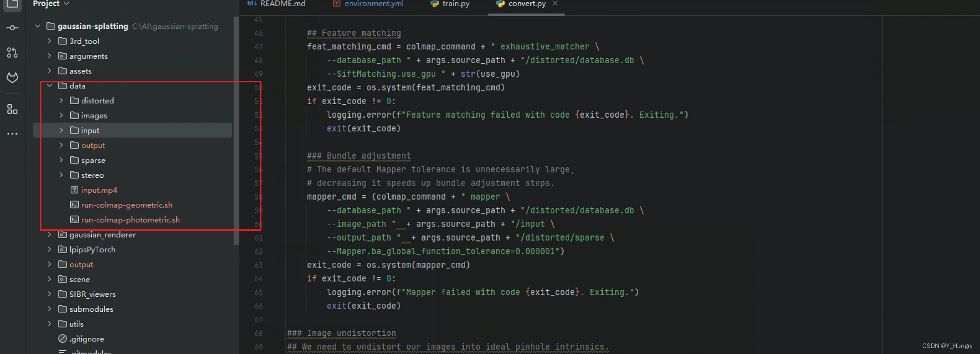This screenshot has height=354, width=980.
Task: Open the Structure tool window icon
Action: 13,109
